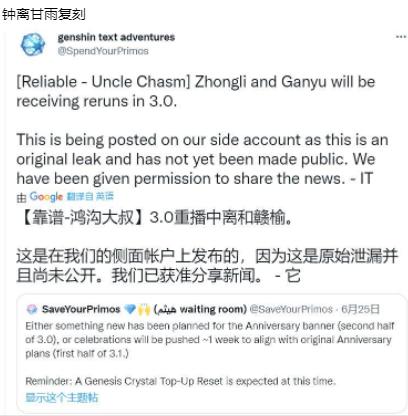Click the Anniversary banner quoted tweet text
The image size is (408, 416).
click(210, 339)
